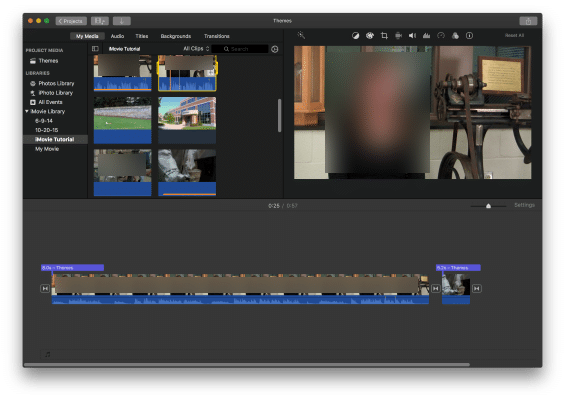Open the Share button in title bar

pos(528,21)
